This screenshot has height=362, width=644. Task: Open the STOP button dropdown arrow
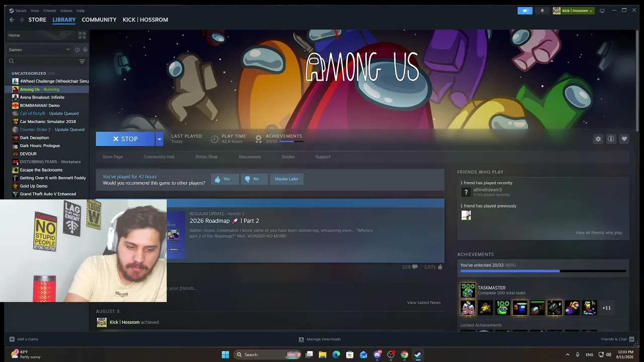click(159, 139)
